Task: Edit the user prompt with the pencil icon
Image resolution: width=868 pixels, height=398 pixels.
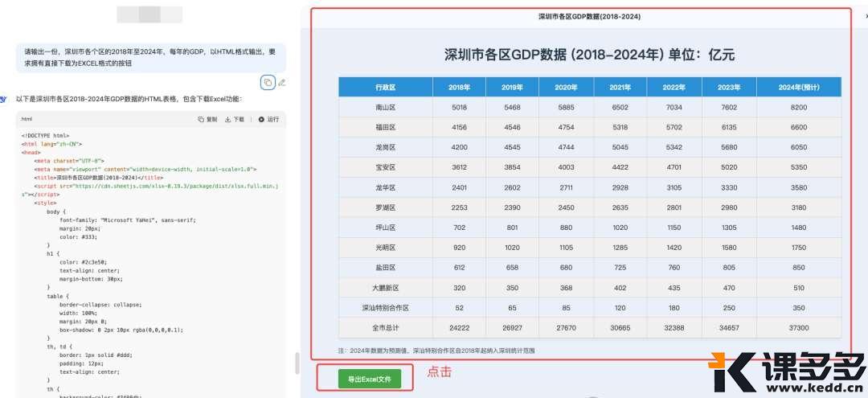Action: point(282,83)
